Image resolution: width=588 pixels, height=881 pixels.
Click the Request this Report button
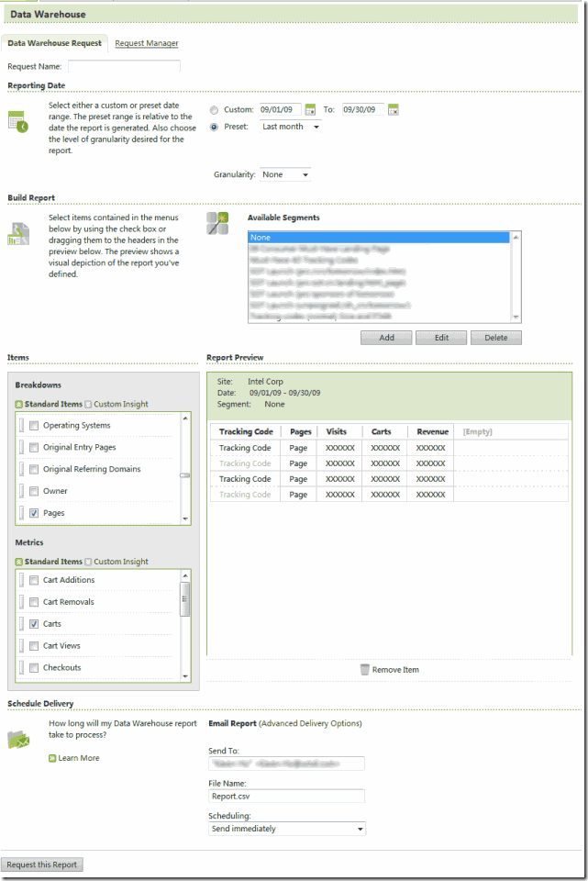click(42, 864)
